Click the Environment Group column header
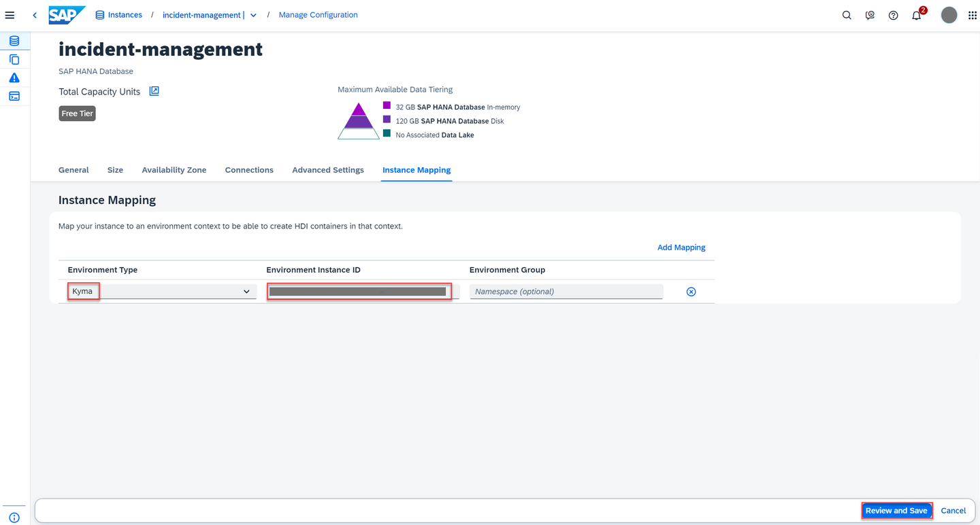The image size is (980, 525). 507,270
